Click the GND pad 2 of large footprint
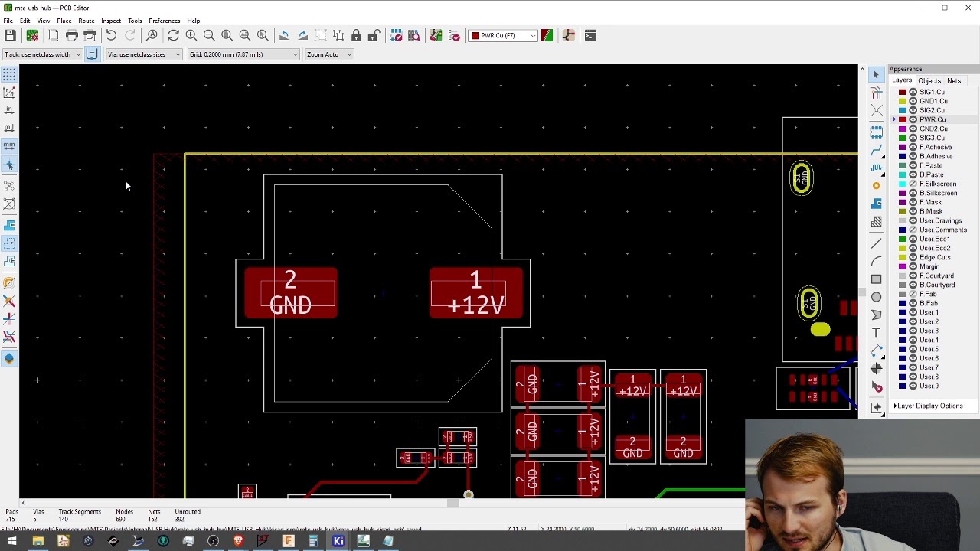The image size is (980, 551). [290, 293]
